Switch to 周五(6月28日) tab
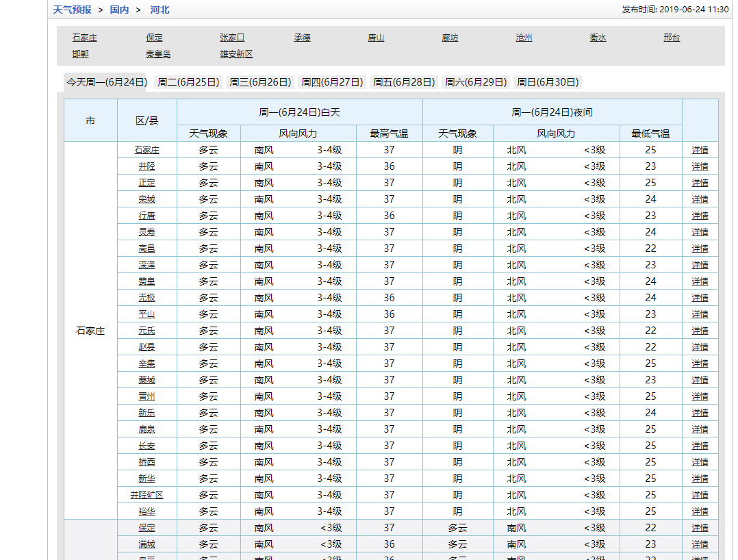The image size is (738, 560). coord(405,82)
